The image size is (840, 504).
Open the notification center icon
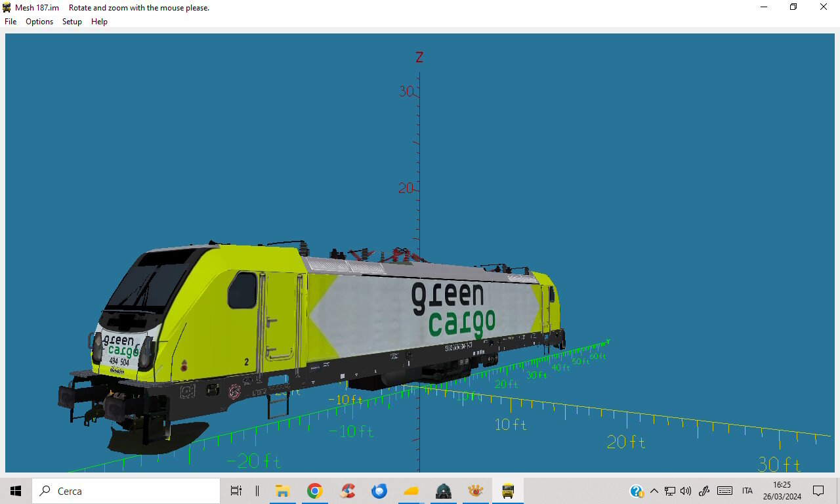[x=818, y=491]
